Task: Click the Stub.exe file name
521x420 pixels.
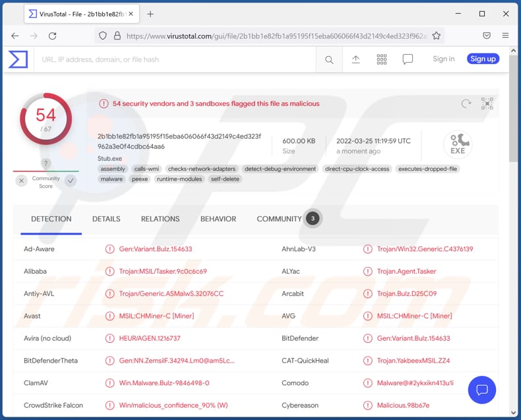Action: click(109, 158)
